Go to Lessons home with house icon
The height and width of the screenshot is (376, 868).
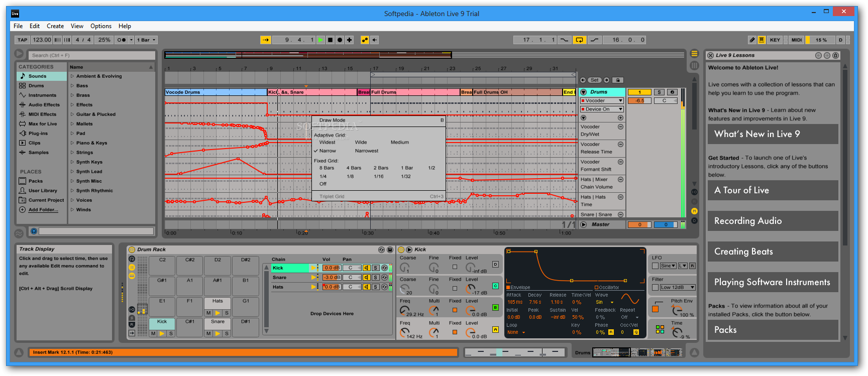[835, 56]
